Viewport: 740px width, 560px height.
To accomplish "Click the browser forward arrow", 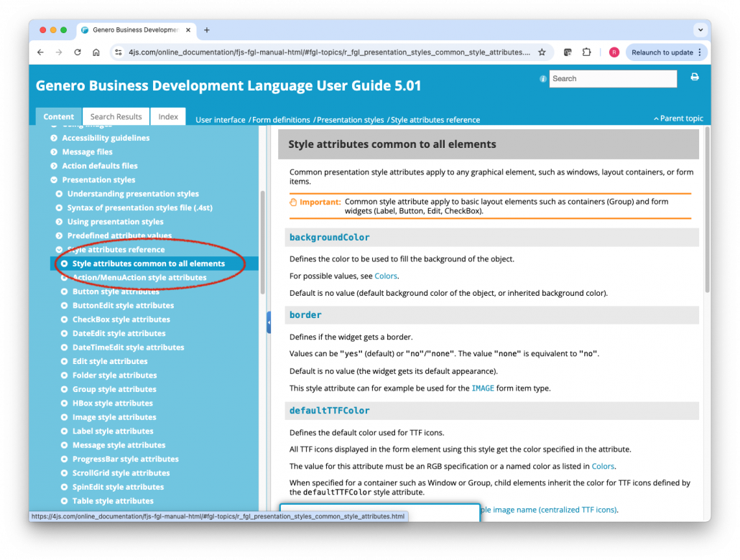I will coord(59,52).
